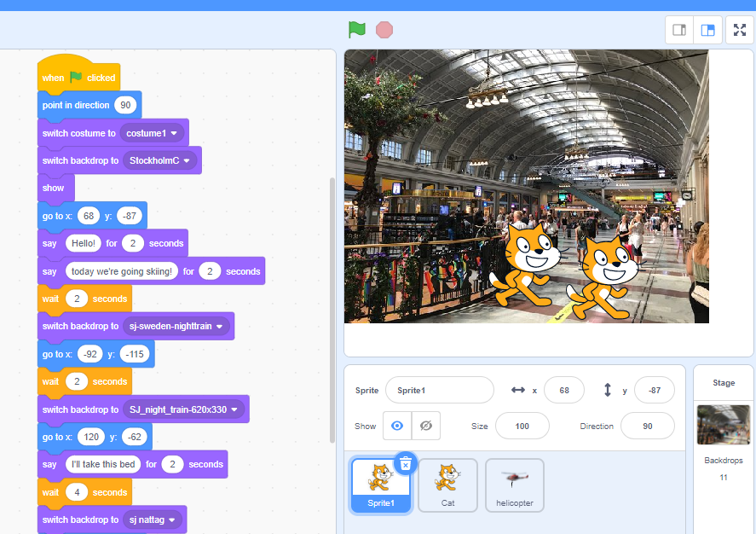Open sj-sweden-nighttrain backdrop dropdown
This screenshot has height=534, width=756.
click(x=176, y=326)
